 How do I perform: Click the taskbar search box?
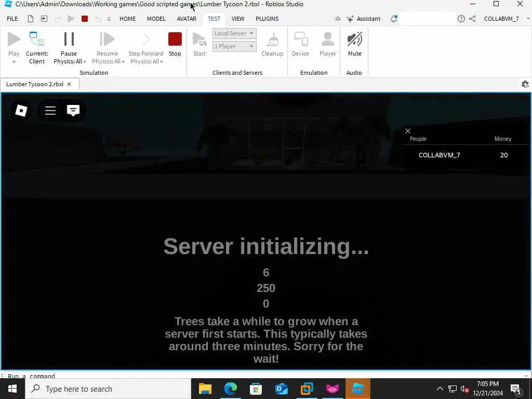pyautogui.click(x=108, y=389)
